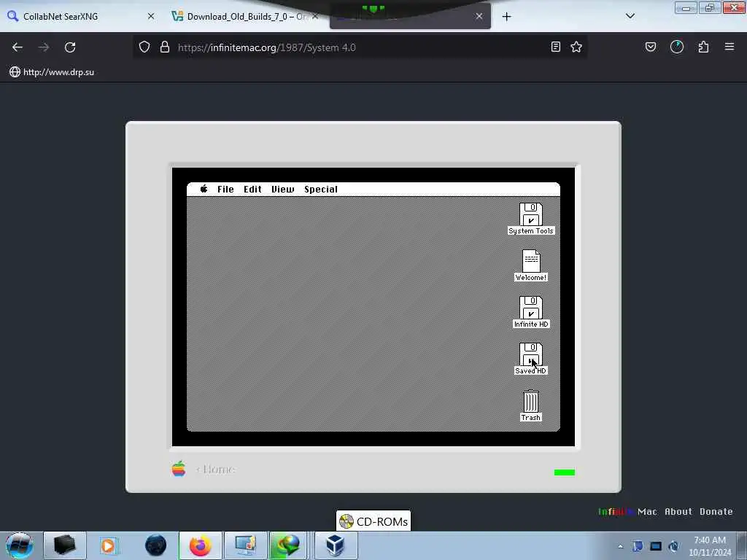Click the circular toolbar extension icon beside Pocket
747x560 pixels.
[676, 47]
